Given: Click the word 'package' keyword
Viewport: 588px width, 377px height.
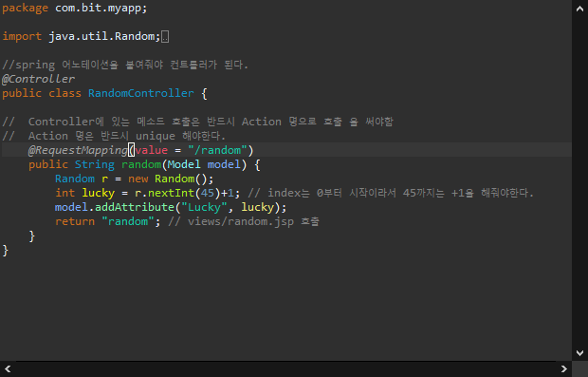Looking at the screenshot, I should [x=25, y=9].
